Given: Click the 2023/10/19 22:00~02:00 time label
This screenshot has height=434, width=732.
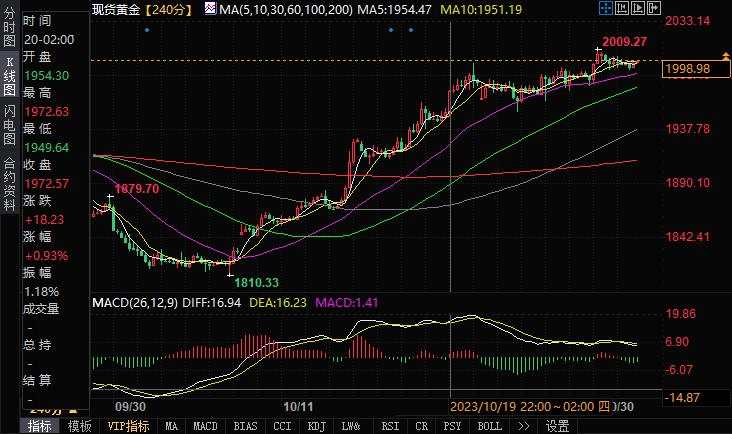Looking at the screenshot, I should [530, 406].
